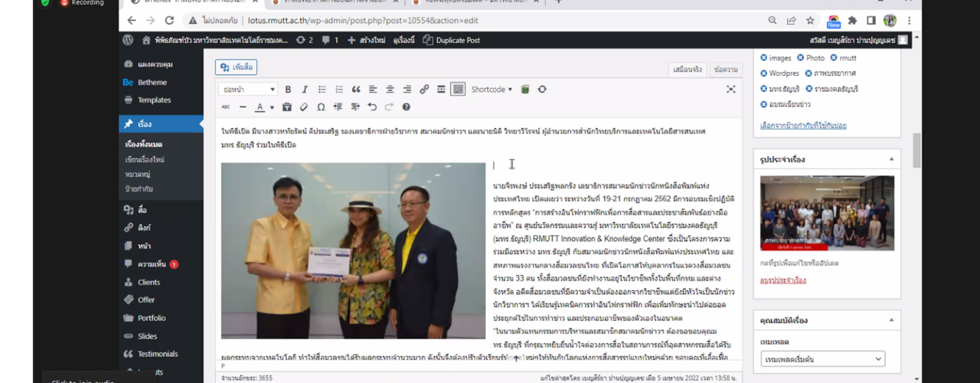Click the green database icon in toolbar
The height and width of the screenshot is (383, 980).
coord(525,90)
